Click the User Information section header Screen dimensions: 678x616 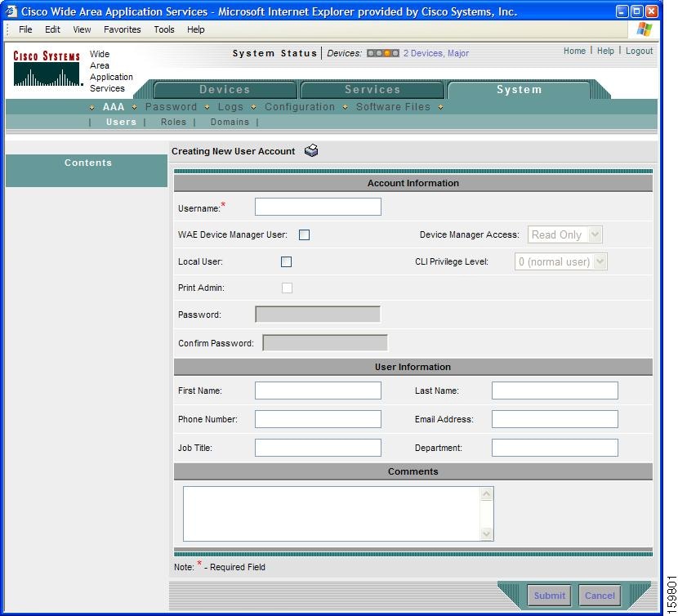(413, 367)
